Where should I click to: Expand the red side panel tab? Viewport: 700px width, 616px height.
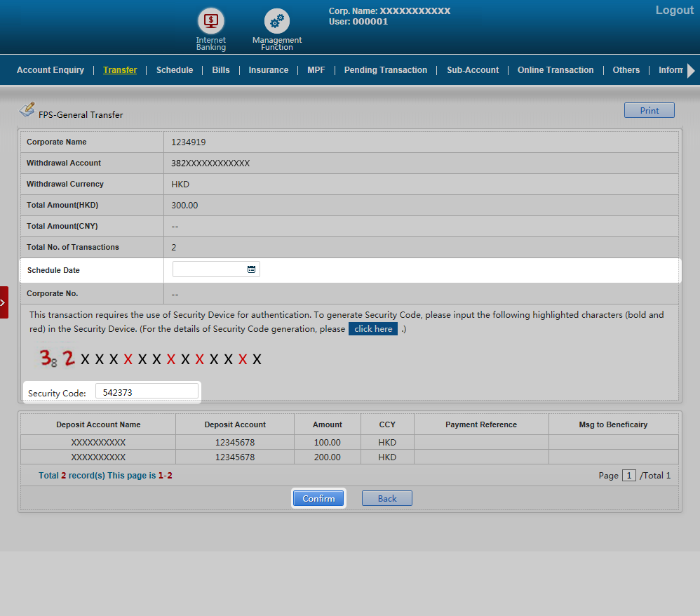pos(4,302)
